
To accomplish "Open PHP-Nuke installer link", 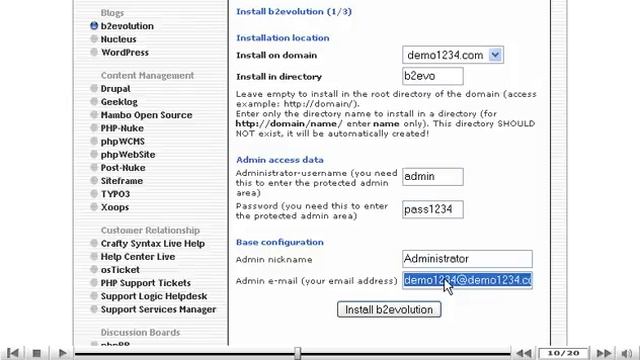I will click(x=122, y=128).
